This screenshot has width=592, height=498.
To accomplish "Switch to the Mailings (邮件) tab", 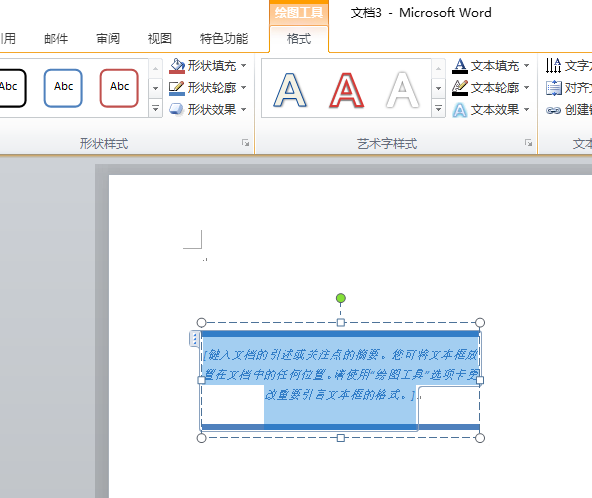I will point(56,39).
